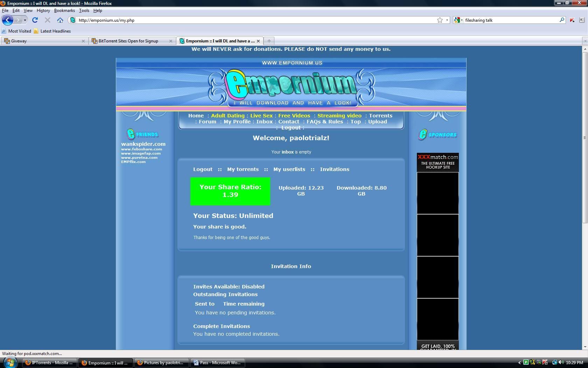Viewport: 588px width, 368px height.
Task: Click the site identity icon in address bar
Action: click(72, 20)
